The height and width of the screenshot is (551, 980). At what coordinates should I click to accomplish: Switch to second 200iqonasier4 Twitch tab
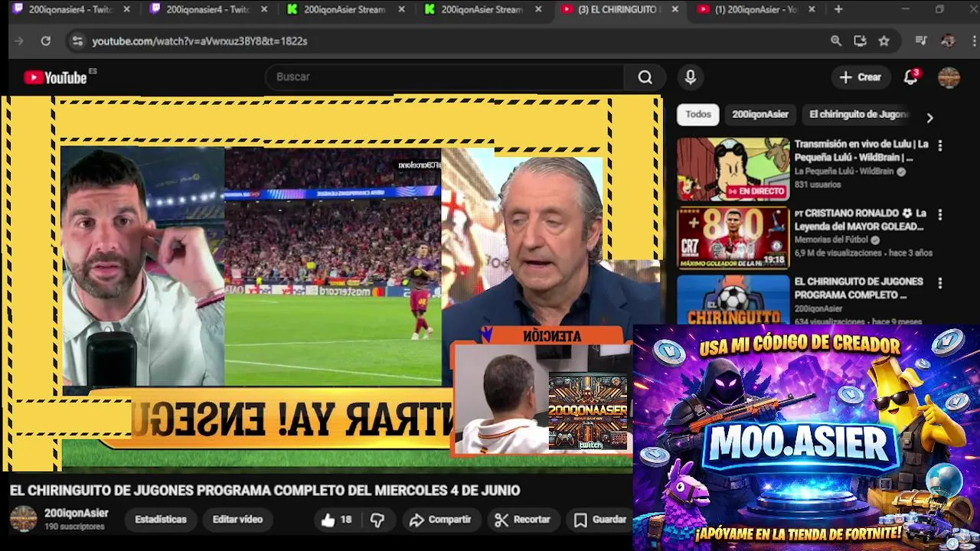coord(207,9)
